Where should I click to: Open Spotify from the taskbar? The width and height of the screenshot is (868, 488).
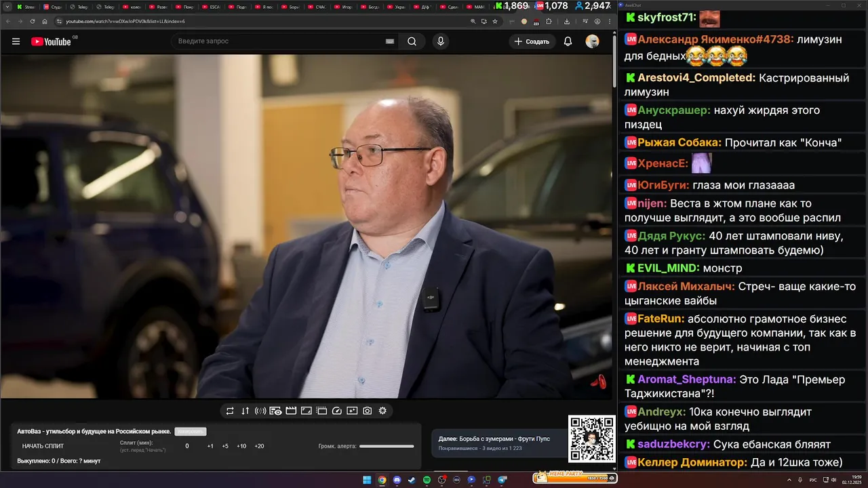point(427,480)
